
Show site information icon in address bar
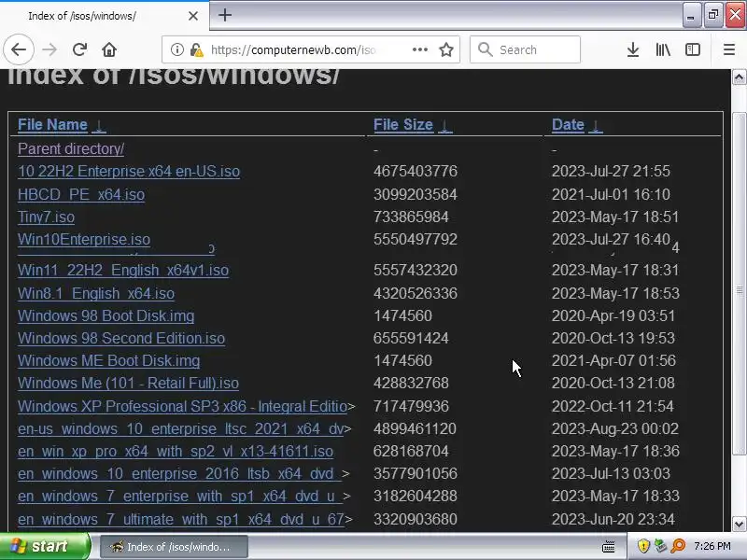(x=176, y=49)
